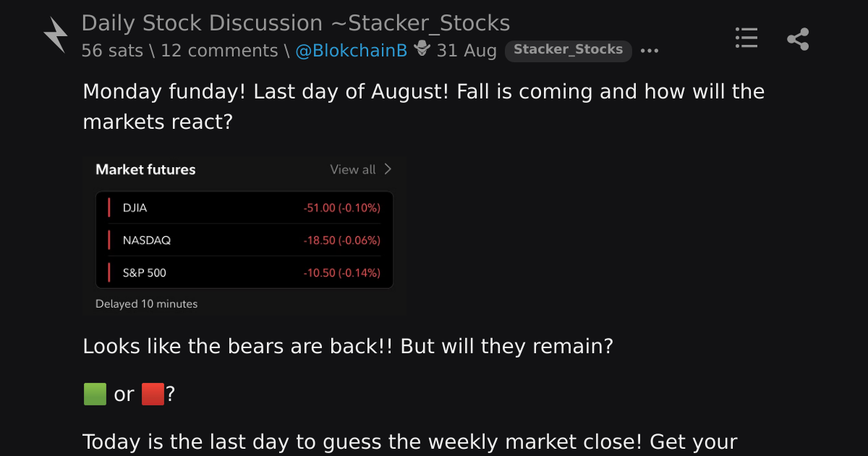Zap the post with the lightning bolt icon
868x456 pixels.
coord(56,35)
